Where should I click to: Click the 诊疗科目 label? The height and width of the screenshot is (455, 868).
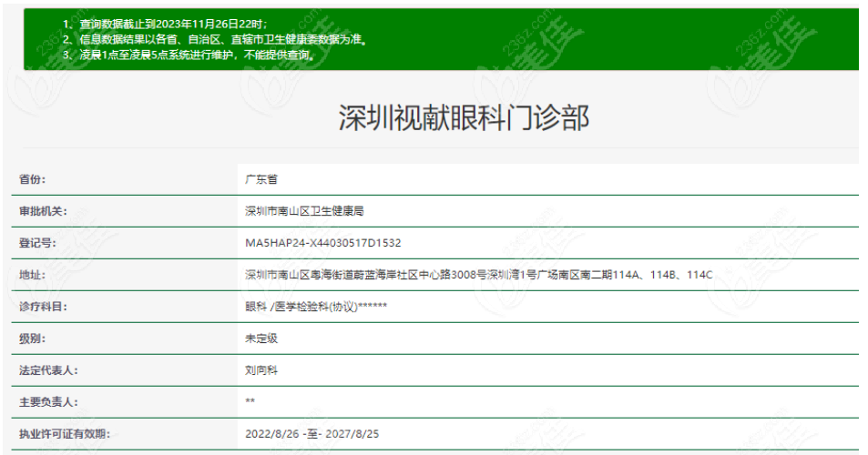click(x=43, y=307)
